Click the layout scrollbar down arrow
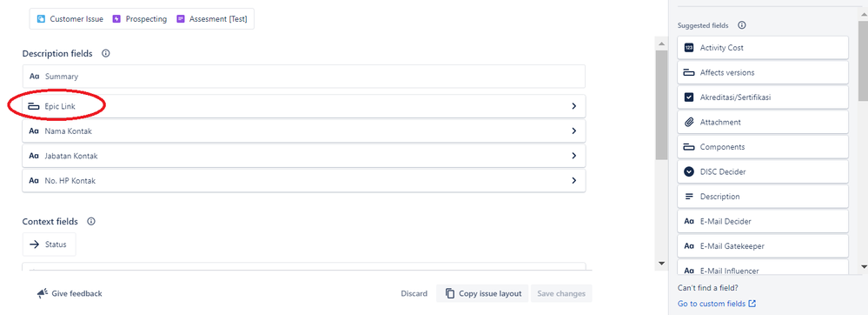868x315 pixels. pos(661,263)
